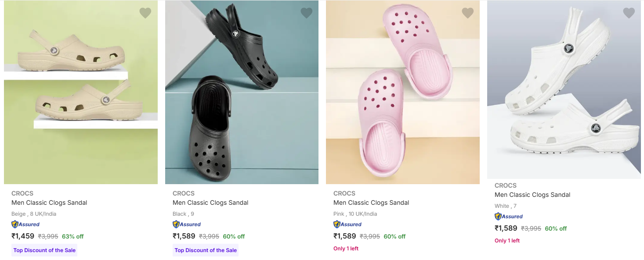Open Men Classic Clogs Sandal beige listing title
This screenshot has width=644, height=260.
pyautogui.click(x=49, y=203)
